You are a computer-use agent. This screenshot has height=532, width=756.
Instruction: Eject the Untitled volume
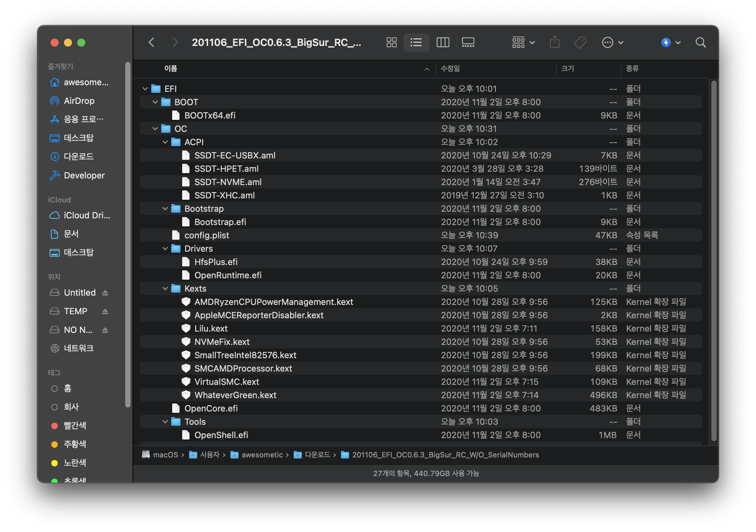click(105, 293)
